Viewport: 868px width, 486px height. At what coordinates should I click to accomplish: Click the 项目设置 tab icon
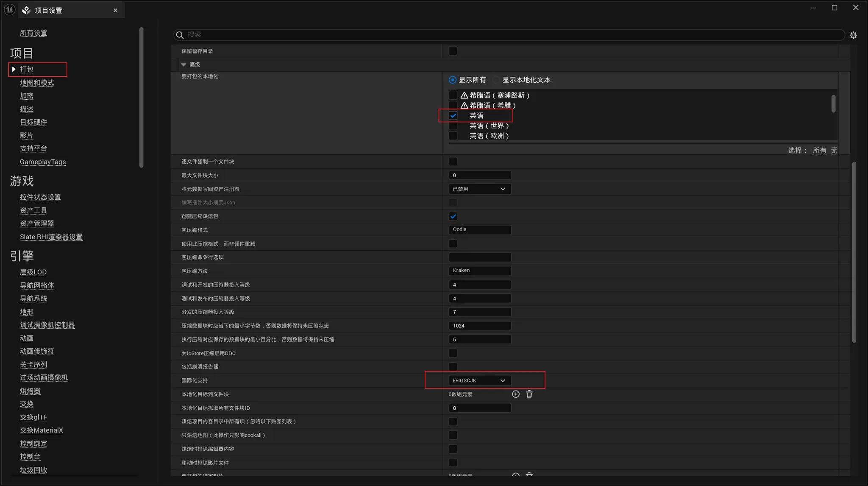(x=27, y=10)
